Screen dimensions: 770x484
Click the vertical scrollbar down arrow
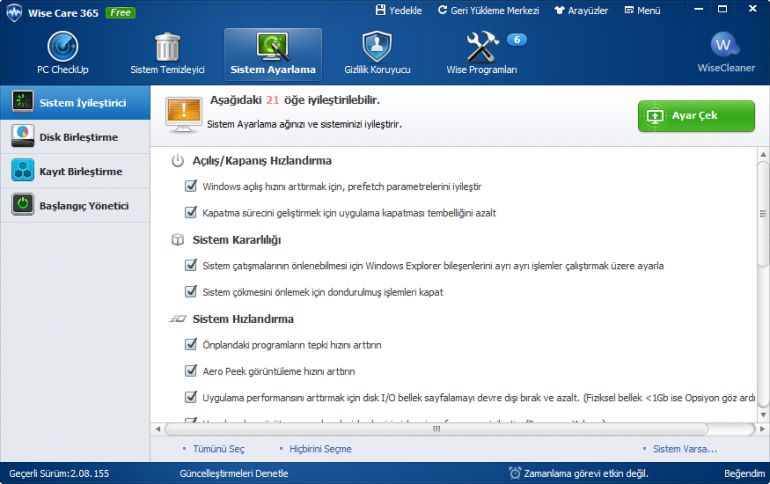point(763,415)
